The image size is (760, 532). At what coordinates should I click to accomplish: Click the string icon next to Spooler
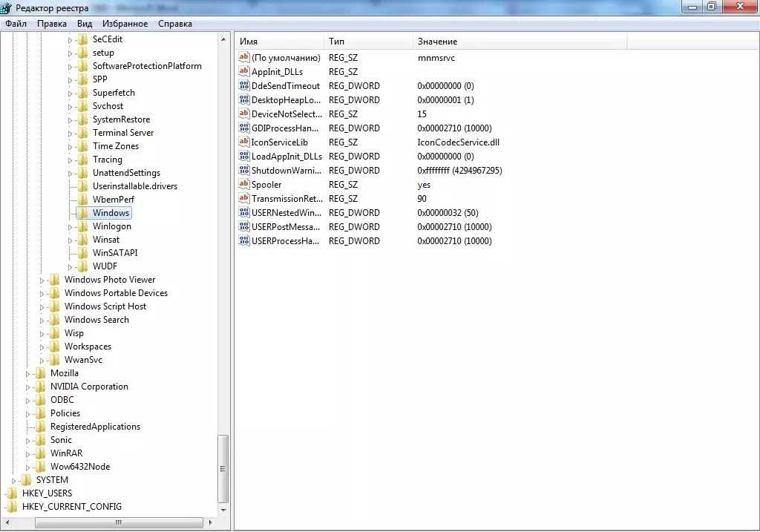[244, 185]
